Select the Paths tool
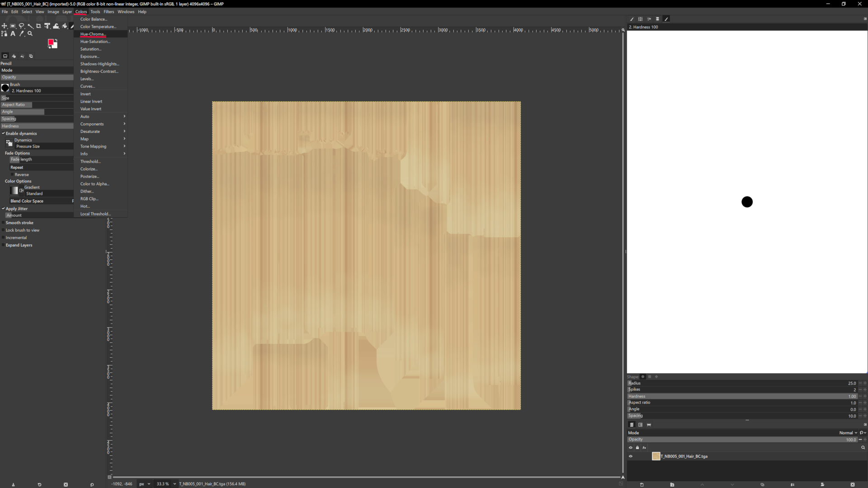Screen dimensions: 868x488 pos(5,34)
